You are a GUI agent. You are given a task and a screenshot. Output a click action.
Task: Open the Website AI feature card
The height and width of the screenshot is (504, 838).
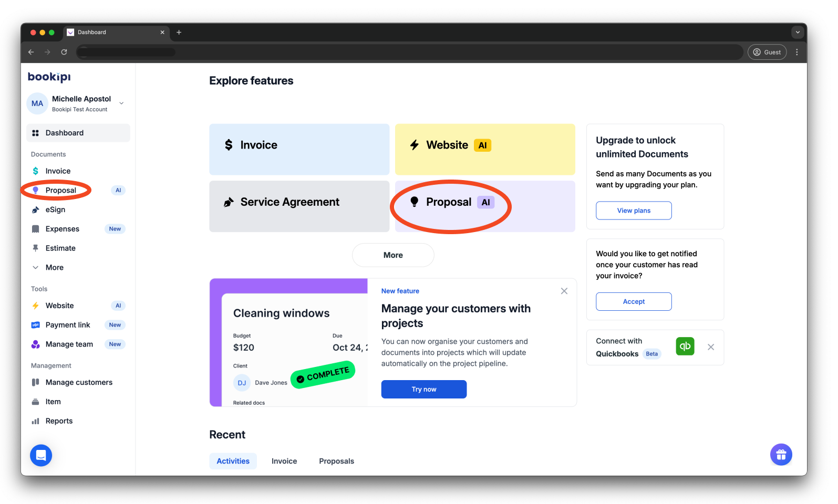[x=485, y=149]
